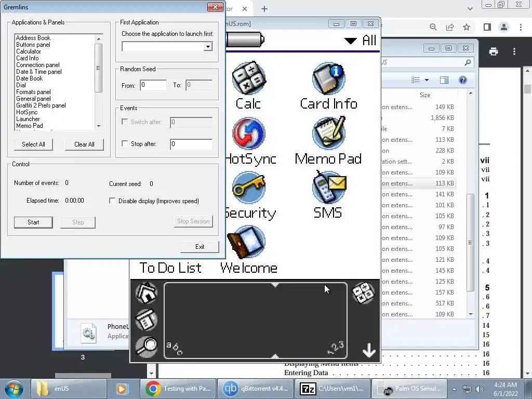Click the Explorer help icon

[x=463, y=80]
